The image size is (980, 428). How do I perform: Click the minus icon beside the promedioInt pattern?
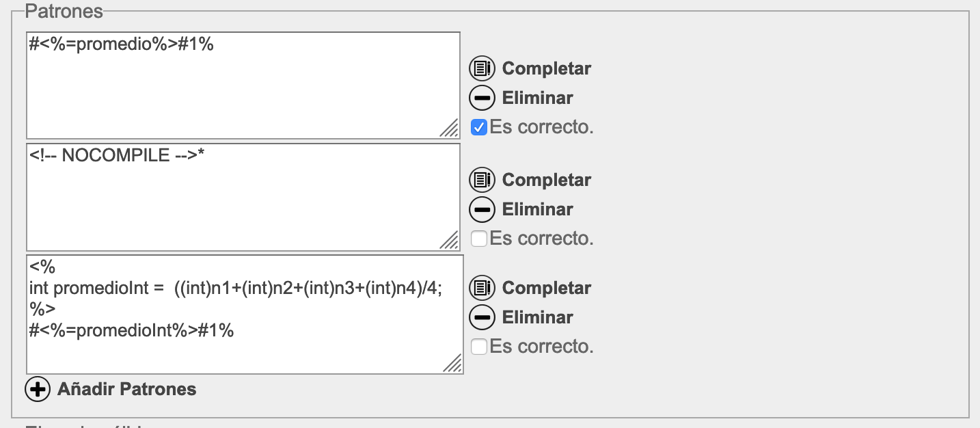482,317
